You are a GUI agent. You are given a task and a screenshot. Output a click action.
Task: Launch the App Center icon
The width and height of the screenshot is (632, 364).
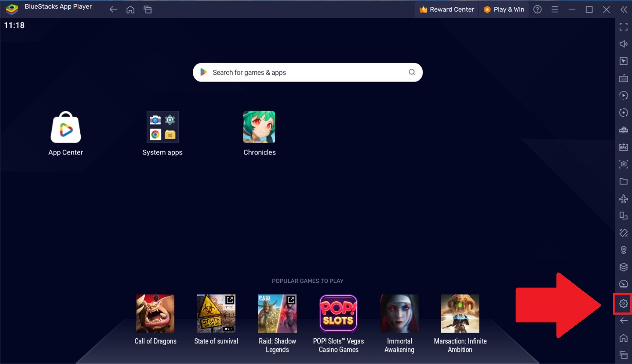pyautogui.click(x=66, y=127)
